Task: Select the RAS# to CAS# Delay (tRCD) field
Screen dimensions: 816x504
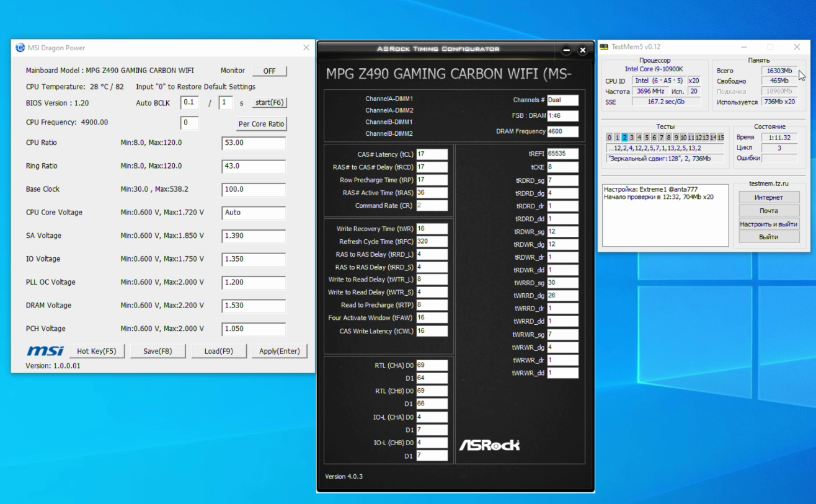Action: [432, 167]
